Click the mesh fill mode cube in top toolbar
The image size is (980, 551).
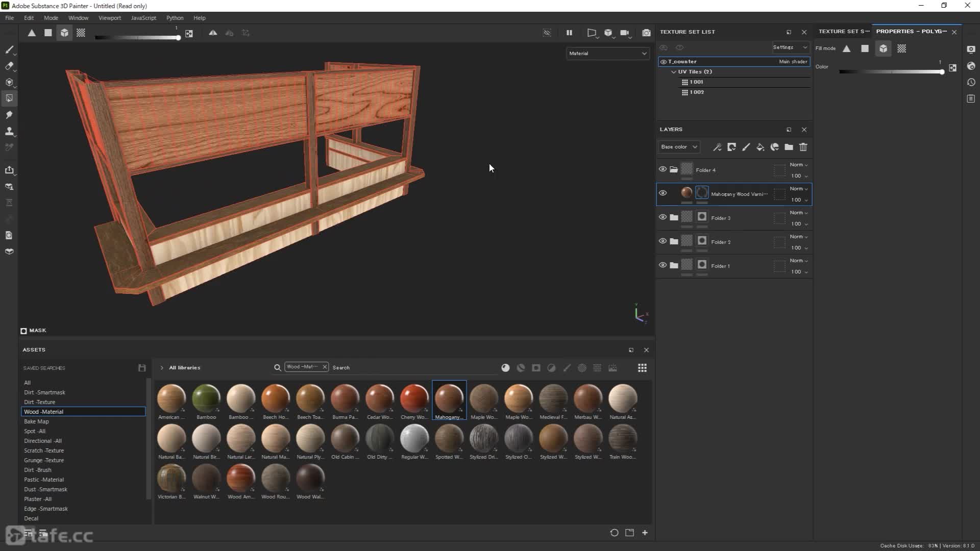tap(64, 33)
